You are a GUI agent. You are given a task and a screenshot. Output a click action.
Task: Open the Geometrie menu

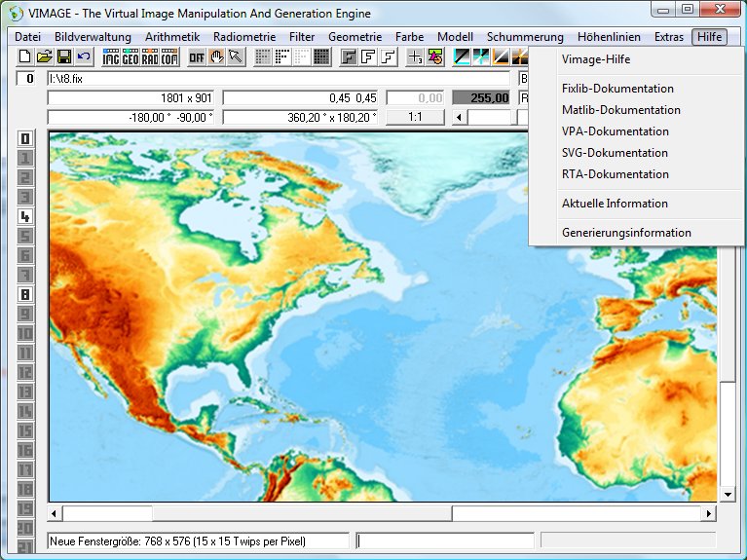point(355,37)
